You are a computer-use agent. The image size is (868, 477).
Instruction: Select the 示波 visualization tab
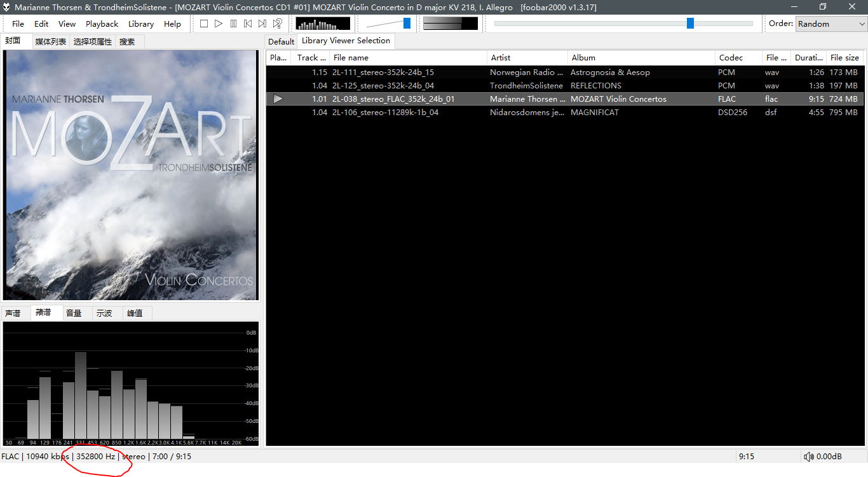tap(104, 313)
